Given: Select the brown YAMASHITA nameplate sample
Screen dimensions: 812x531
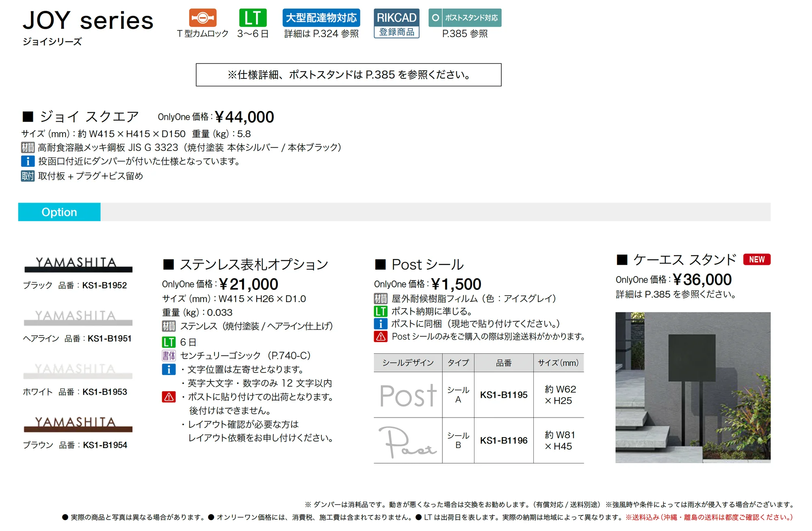Looking at the screenshot, I should [78, 424].
